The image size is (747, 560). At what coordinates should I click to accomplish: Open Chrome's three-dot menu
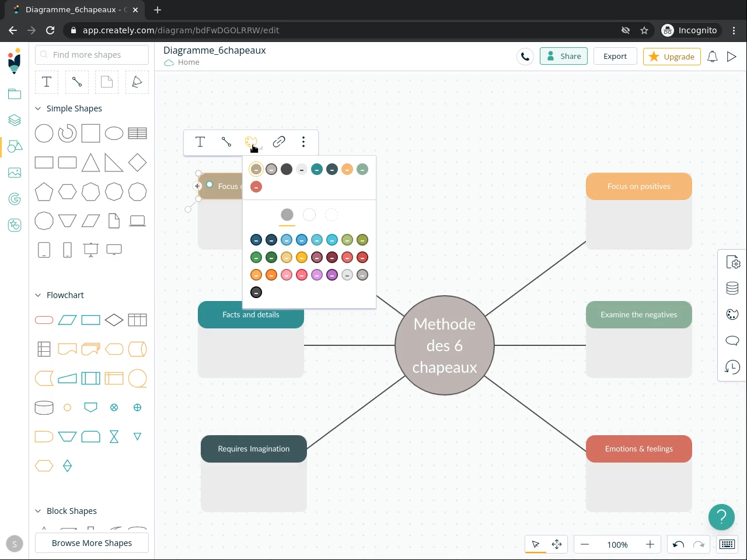pos(734,30)
